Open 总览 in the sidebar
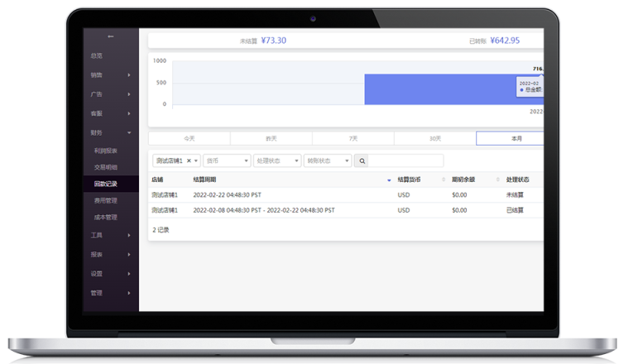This screenshot has height=364, width=619. click(x=97, y=55)
